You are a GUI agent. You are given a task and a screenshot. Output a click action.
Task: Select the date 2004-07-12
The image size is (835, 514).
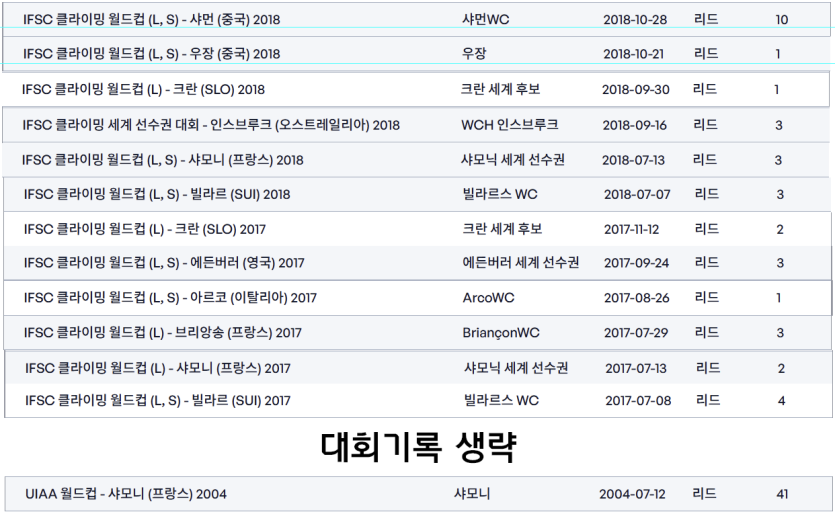tap(632, 494)
